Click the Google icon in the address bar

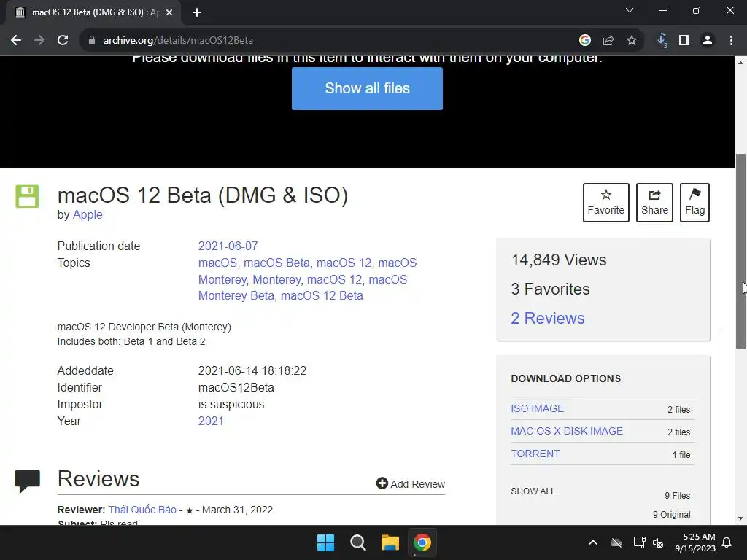(x=585, y=41)
